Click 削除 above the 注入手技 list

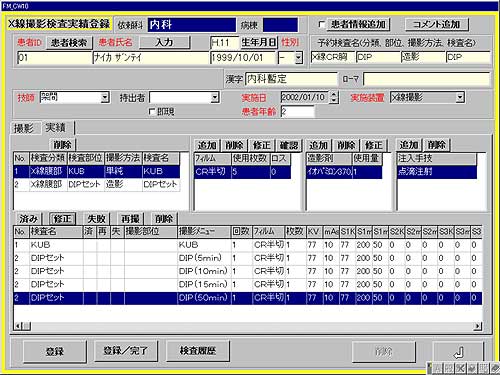[x=437, y=145]
